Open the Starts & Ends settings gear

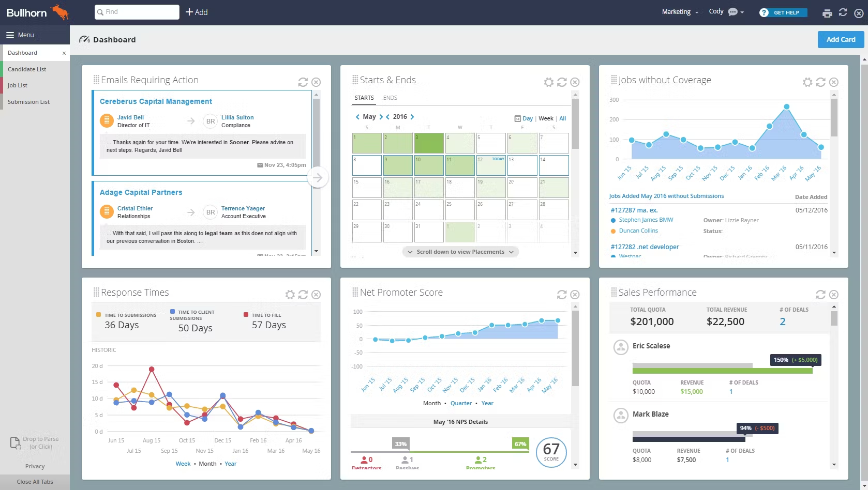coord(548,82)
